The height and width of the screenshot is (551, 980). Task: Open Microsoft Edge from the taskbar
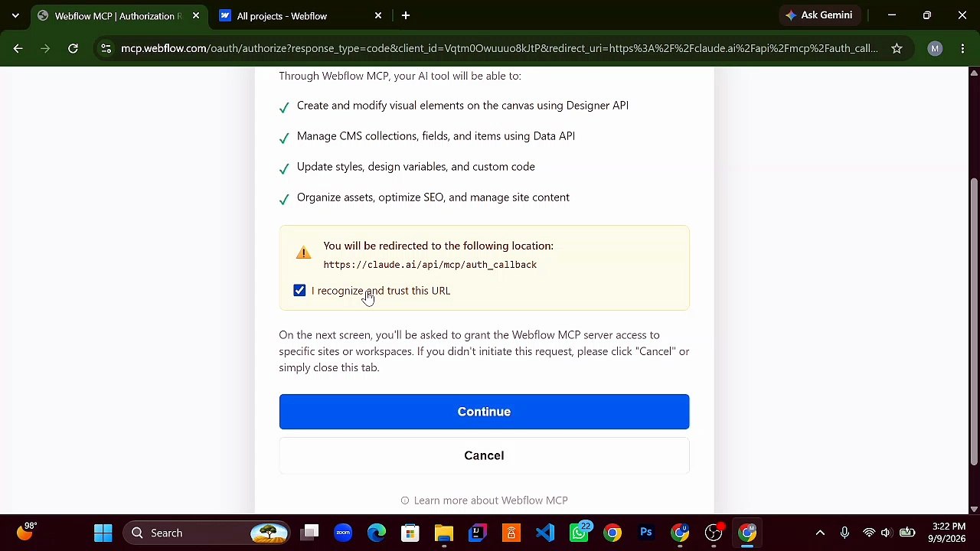tap(377, 533)
